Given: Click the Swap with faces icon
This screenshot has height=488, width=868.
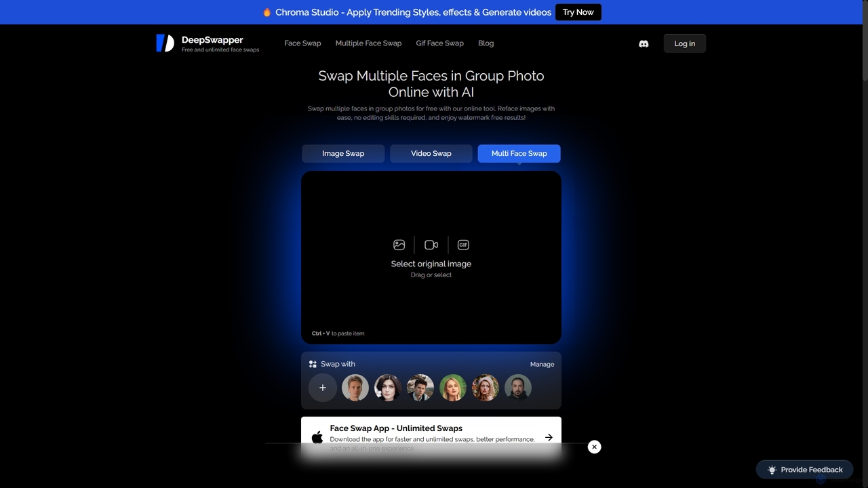Looking at the screenshot, I should click(313, 364).
